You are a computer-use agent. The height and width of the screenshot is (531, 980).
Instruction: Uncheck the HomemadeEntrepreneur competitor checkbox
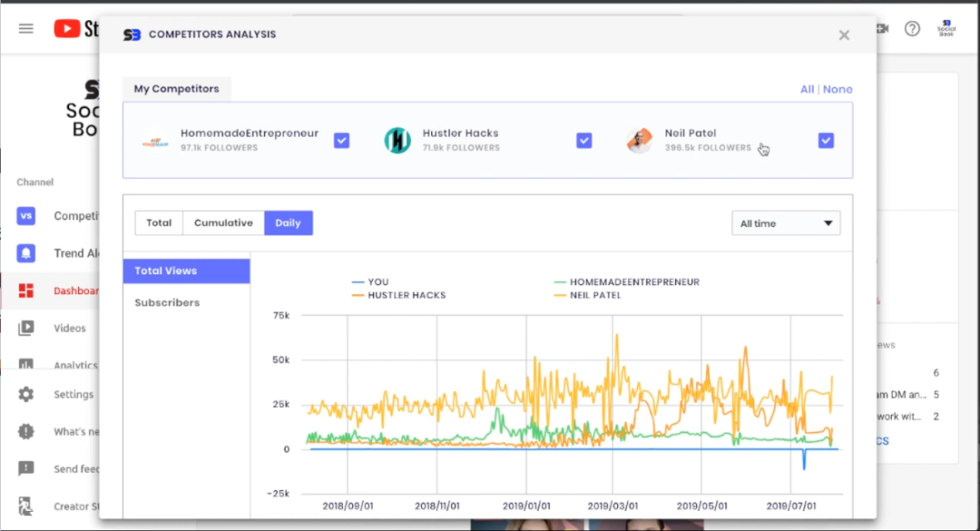[x=341, y=141]
